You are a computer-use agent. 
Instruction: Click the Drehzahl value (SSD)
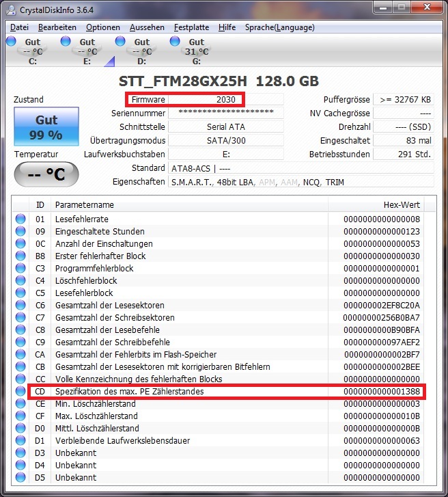pos(404,126)
